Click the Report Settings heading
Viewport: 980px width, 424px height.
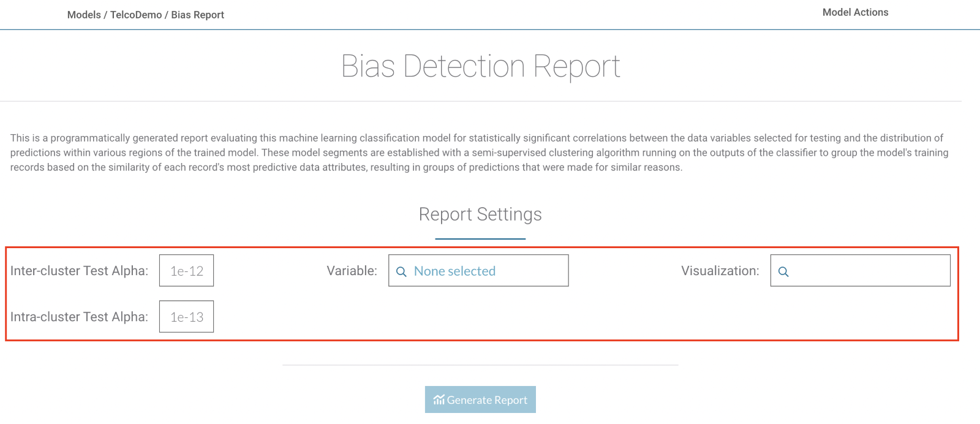tap(480, 214)
